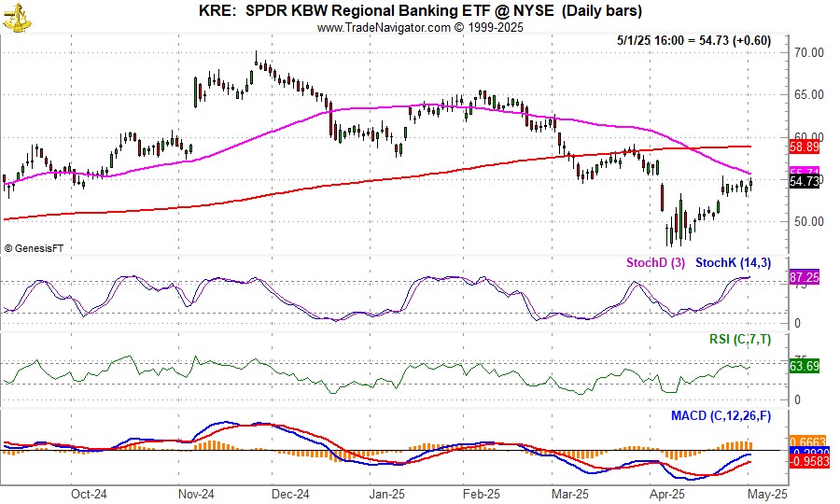Screen dimensions: 840x504
Task: Click the Feb-25 date axis label
Action: 482,494
